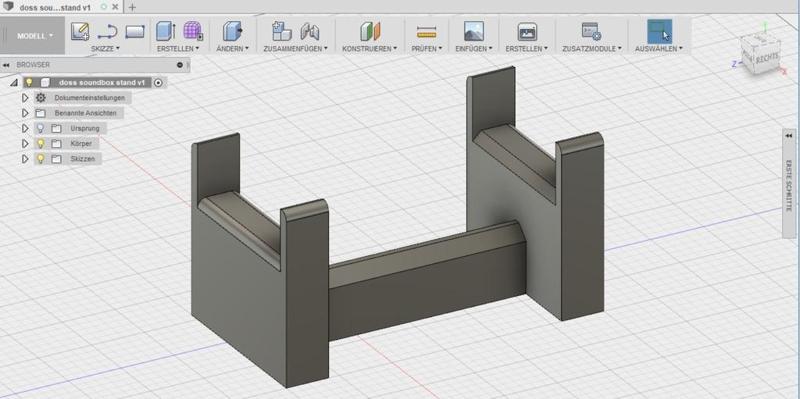Open the MODELL workspace dropdown

tap(35, 36)
